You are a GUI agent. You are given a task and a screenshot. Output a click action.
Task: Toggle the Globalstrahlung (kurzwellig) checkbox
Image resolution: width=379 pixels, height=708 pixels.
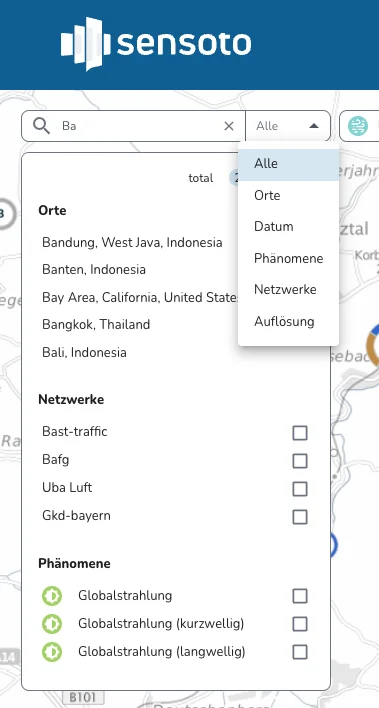(300, 624)
